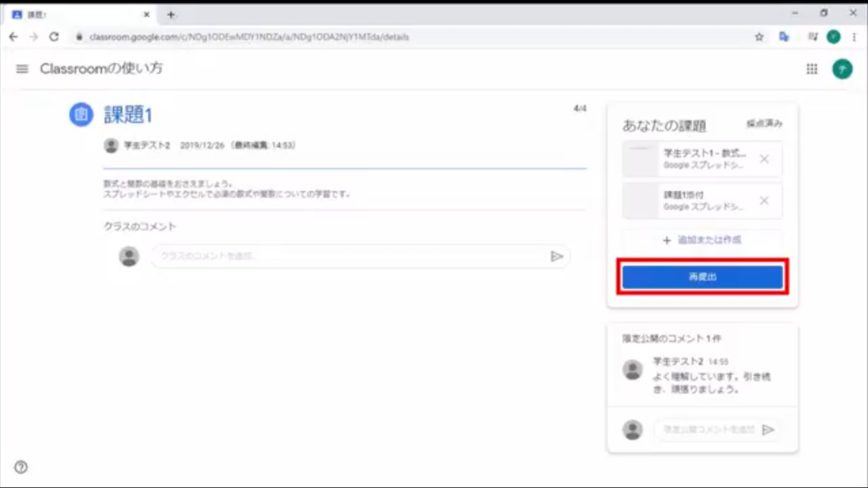Click the 学生テスト2 author name under title
Screen dimensions: 868x488
point(147,146)
